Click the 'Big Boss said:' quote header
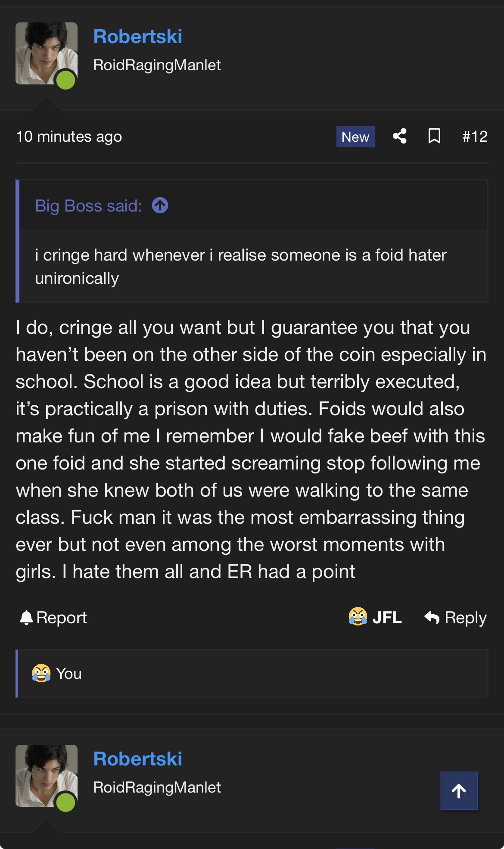This screenshot has width=504, height=849. pos(89,206)
